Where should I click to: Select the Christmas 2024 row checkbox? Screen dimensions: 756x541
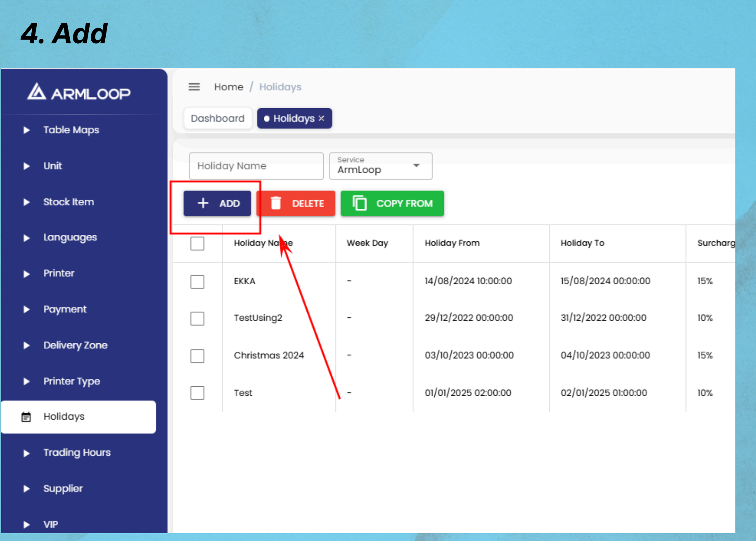click(x=197, y=356)
